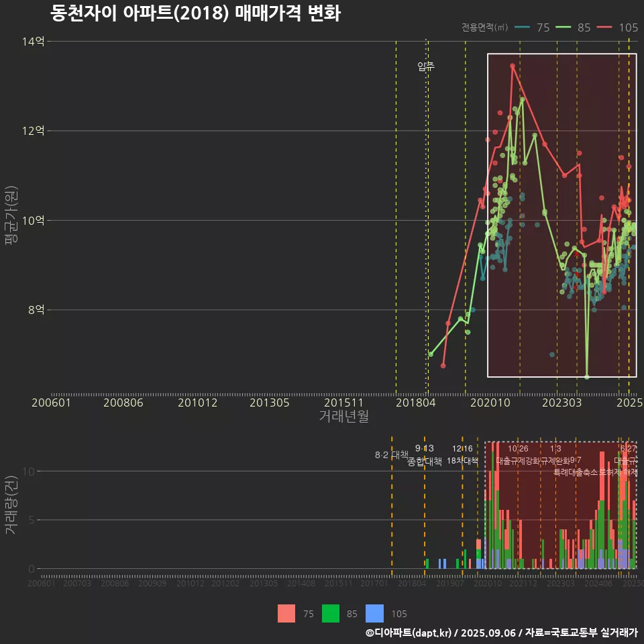Image resolution: width=644 pixels, height=644 pixels.
Task: Select 201804 on the price chart x-axis
Action: (x=416, y=402)
